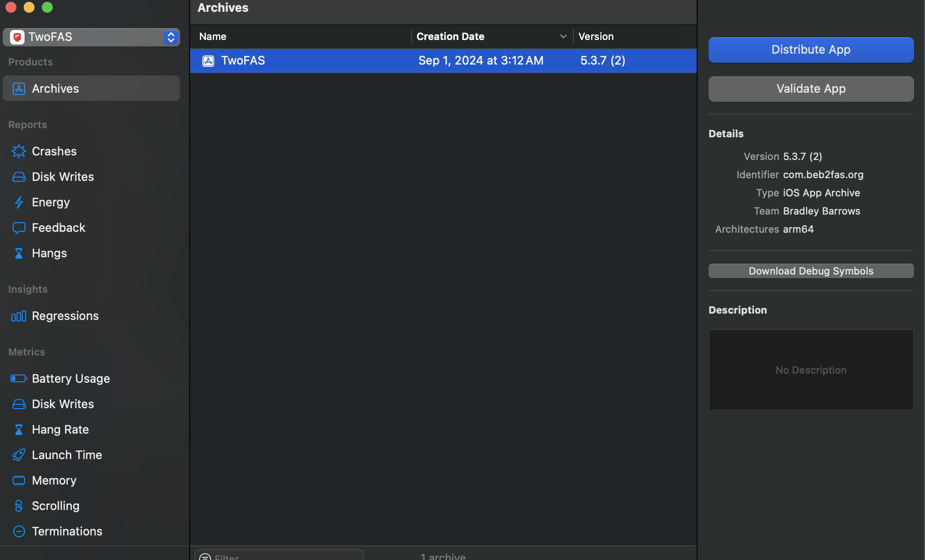
Task: Minimize window with yellow button
Action: tap(29, 7)
